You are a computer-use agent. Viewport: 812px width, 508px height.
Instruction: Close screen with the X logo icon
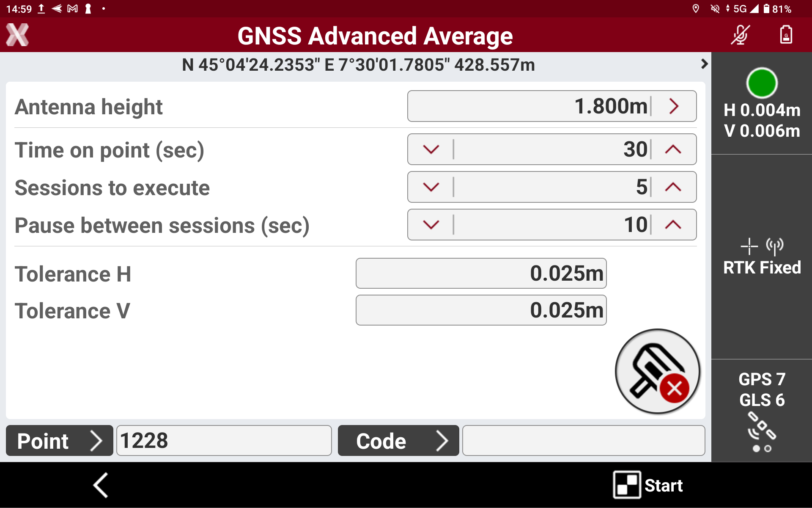[x=17, y=35]
